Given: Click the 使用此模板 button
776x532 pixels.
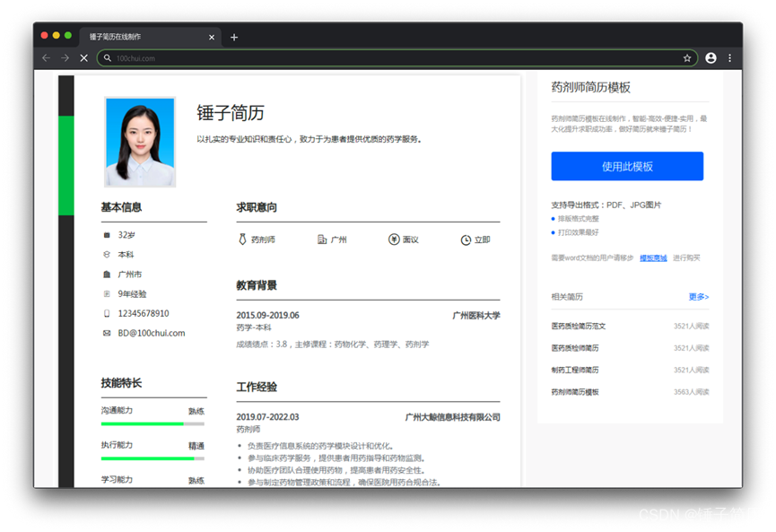Looking at the screenshot, I should click(627, 166).
